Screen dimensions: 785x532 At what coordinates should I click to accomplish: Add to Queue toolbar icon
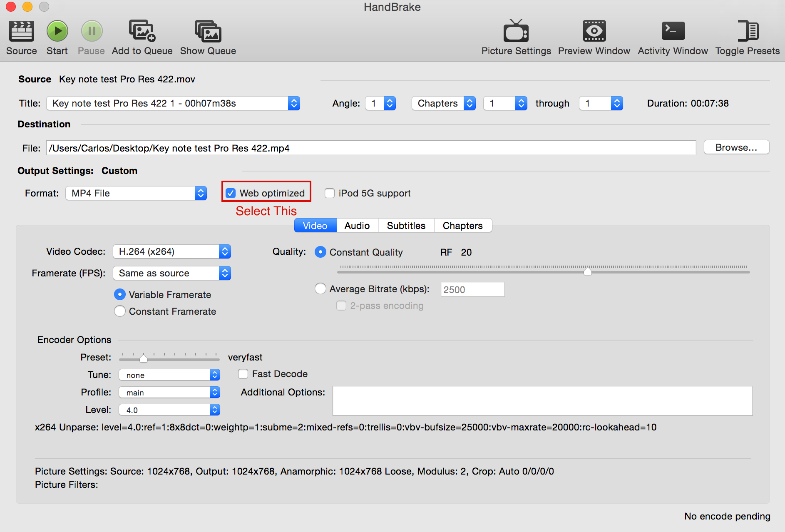142,31
